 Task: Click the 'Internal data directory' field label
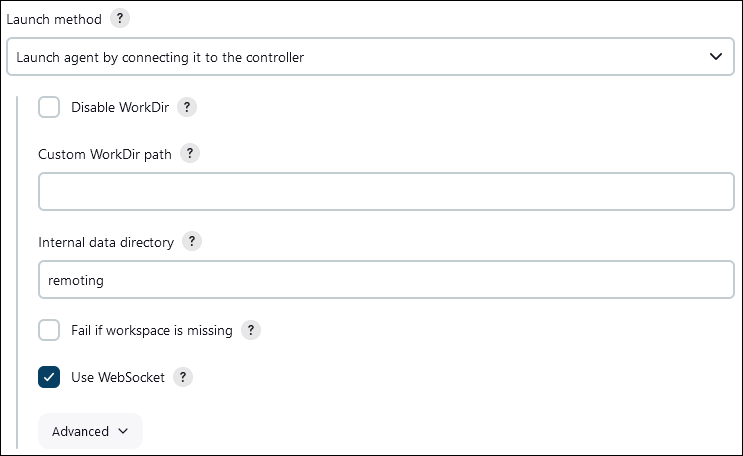106,242
